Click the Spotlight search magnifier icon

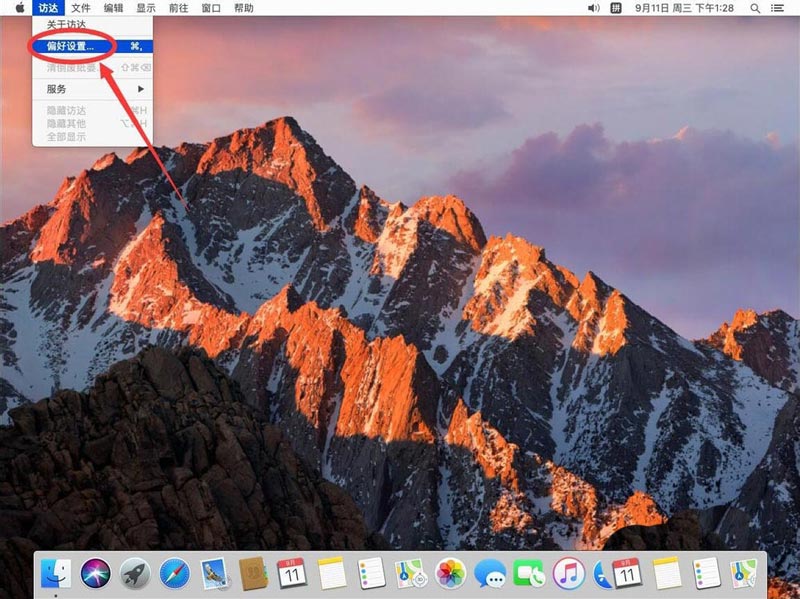tap(752, 8)
